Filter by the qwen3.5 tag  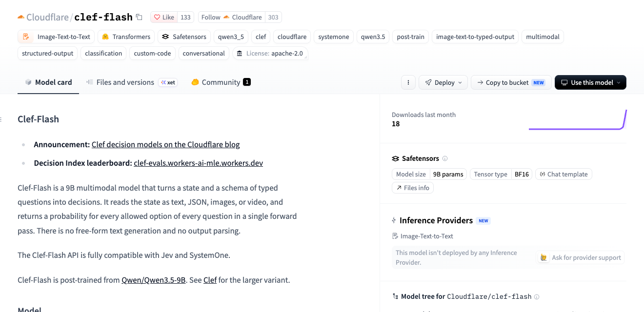[373, 37]
